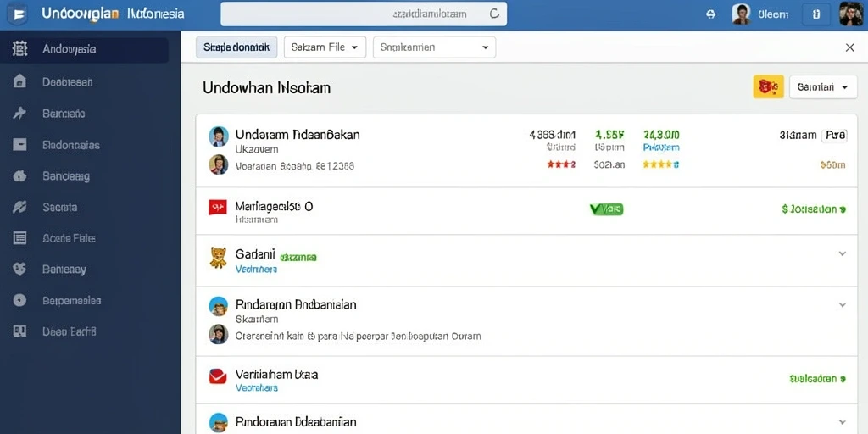Open the Berpemaalaa sidebar item
The width and height of the screenshot is (868, 434).
click(x=71, y=301)
